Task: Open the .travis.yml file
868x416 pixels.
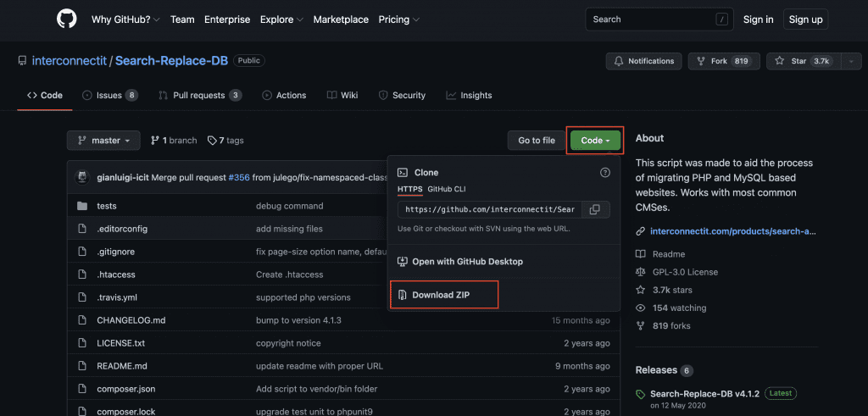Action: coord(117,297)
